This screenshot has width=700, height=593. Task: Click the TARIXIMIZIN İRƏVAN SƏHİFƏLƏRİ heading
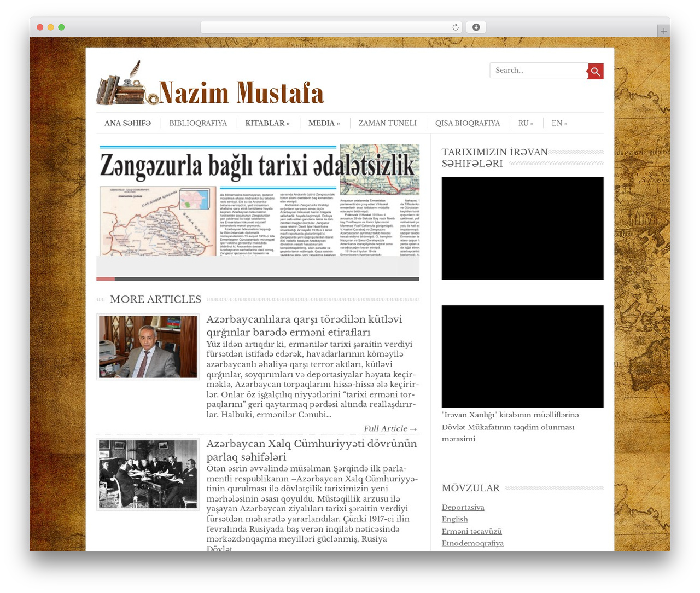tap(495, 158)
